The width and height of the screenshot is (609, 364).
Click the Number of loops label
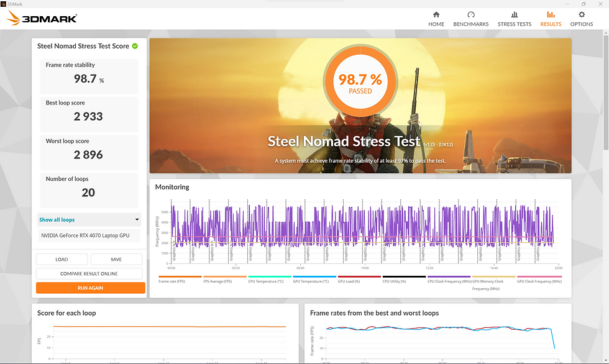(67, 179)
